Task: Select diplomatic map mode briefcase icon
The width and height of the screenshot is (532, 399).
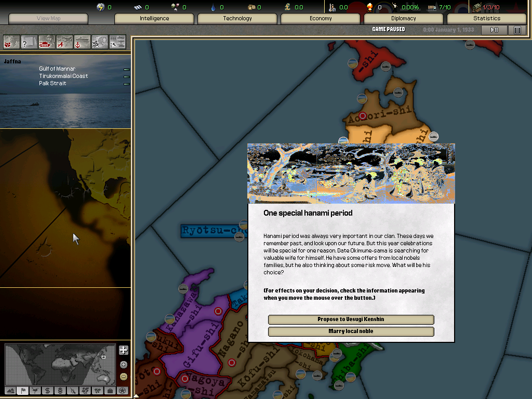Action: 110,391
